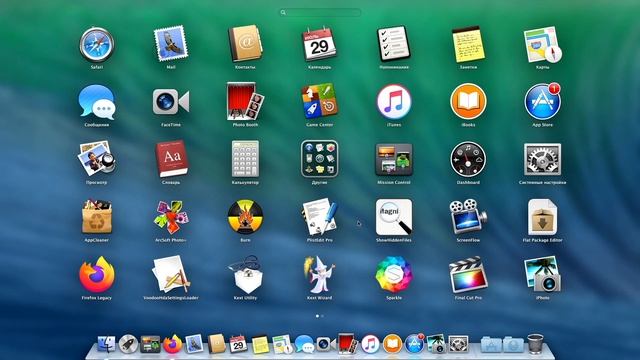Open ScreenFlow
The image size is (640, 360).
coord(468,216)
